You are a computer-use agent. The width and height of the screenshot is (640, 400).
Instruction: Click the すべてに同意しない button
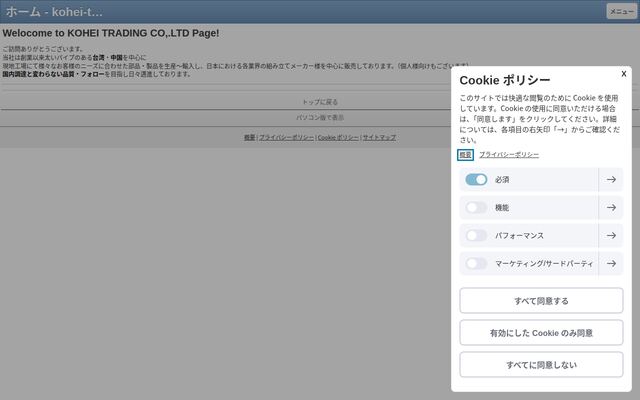[541, 364]
